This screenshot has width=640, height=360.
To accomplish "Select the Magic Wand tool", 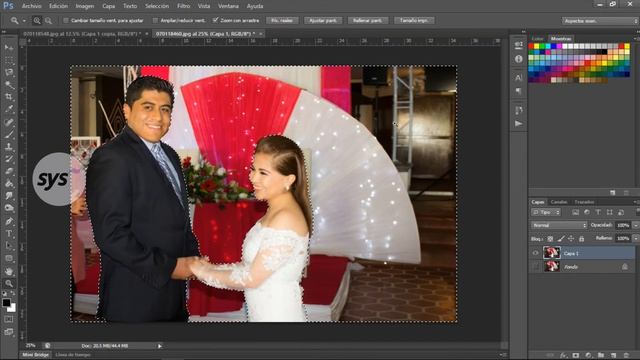I will (x=9, y=85).
